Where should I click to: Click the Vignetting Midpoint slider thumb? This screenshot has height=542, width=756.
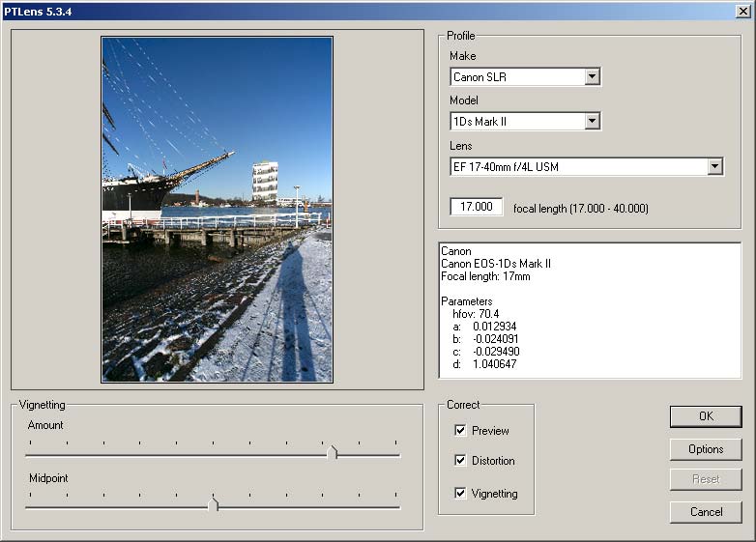point(213,504)
